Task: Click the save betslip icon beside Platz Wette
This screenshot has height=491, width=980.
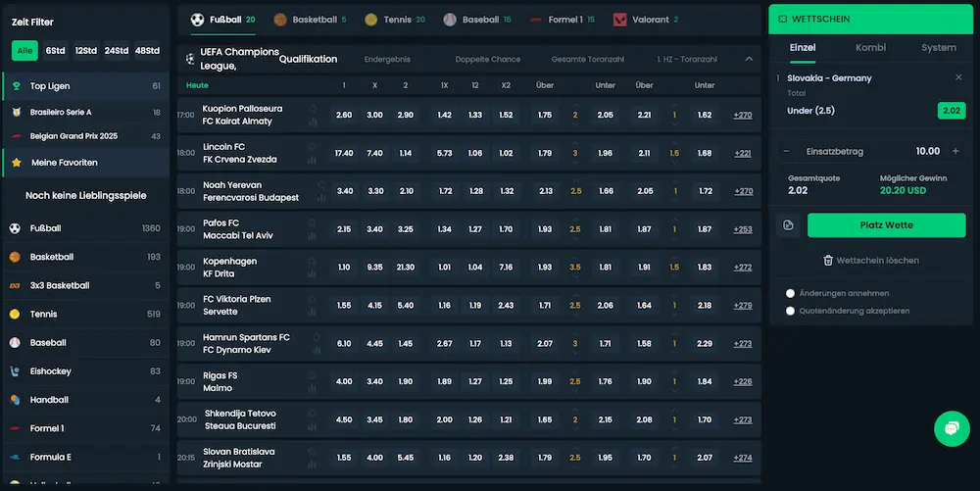Action: click(788, 225)
